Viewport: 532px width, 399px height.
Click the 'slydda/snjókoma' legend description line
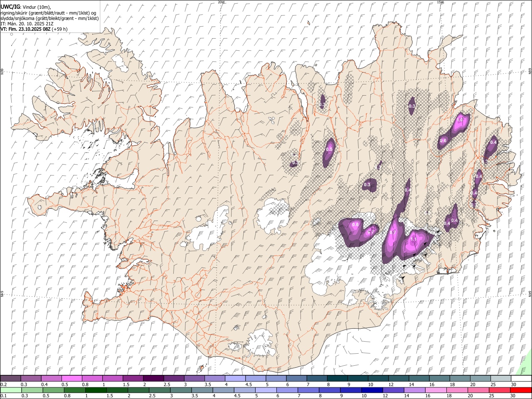(50, 19)
